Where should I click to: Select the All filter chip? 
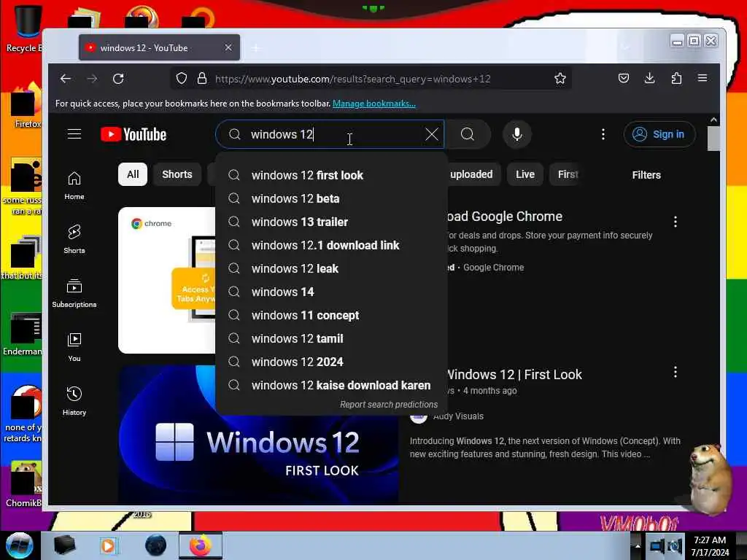pos(133,174)
